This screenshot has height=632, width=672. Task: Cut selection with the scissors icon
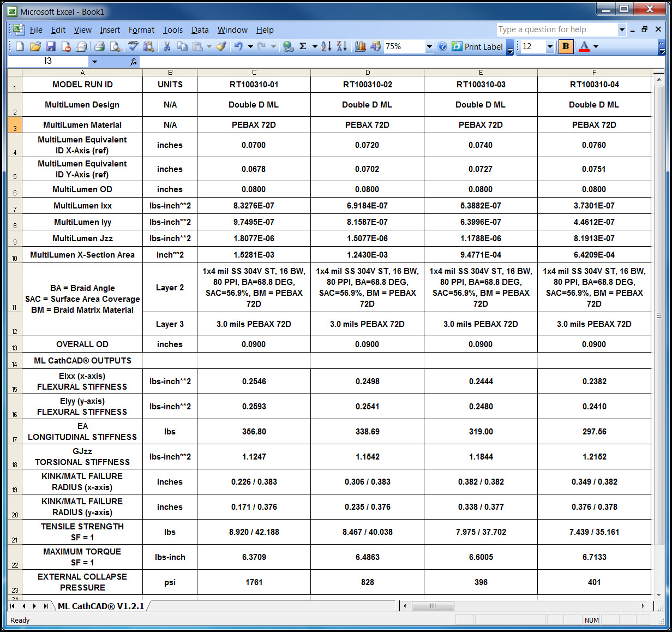coord(167,47)
